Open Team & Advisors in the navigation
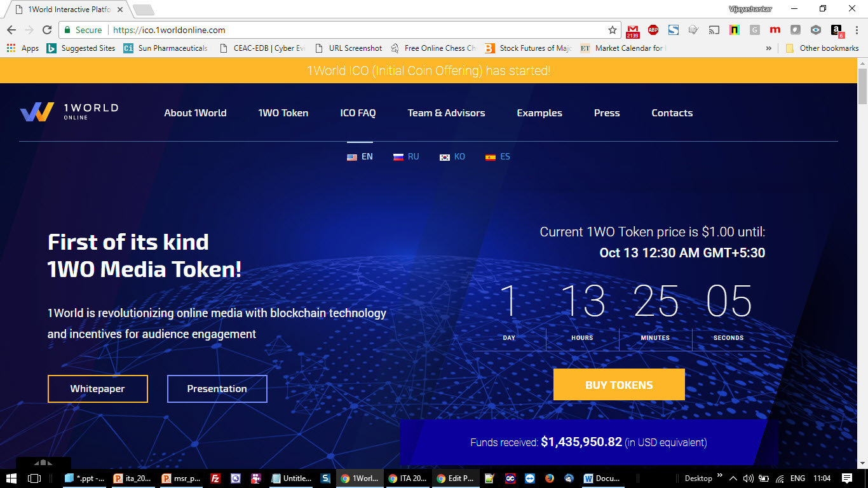 click(x=446, y=113)
